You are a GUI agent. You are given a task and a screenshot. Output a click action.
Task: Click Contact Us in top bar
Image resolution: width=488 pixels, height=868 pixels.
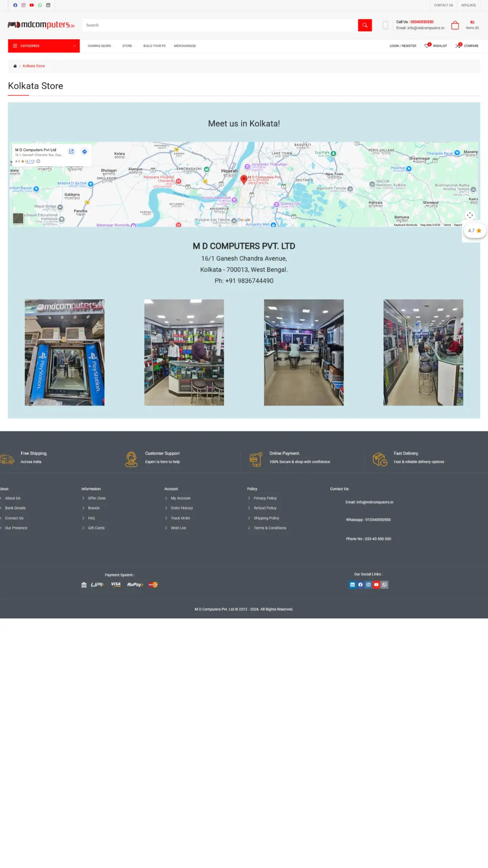tap(443, 5)
